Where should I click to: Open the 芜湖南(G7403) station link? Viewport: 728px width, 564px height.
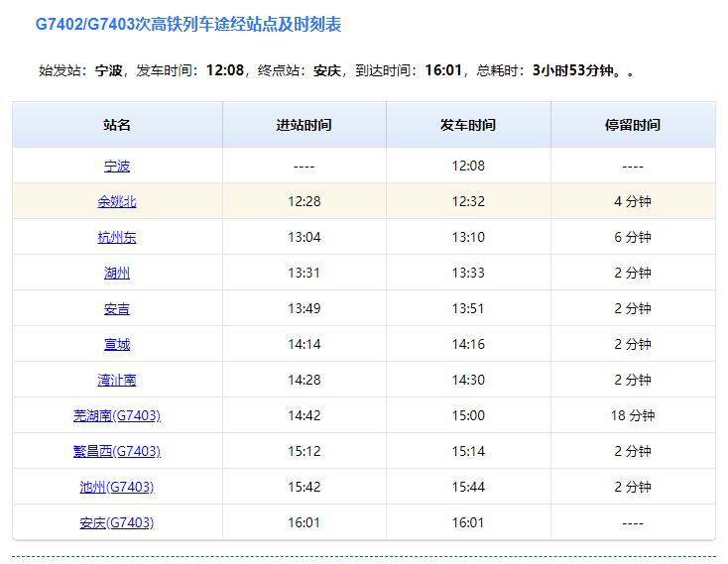[117, 415]
